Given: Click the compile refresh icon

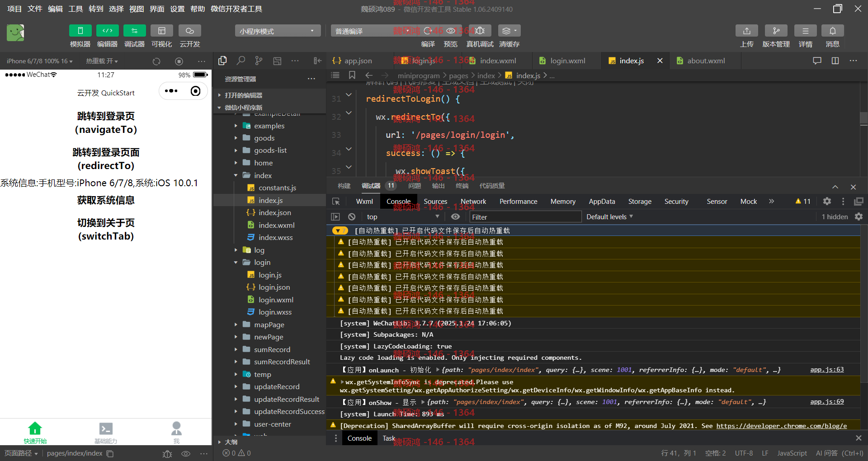Looking at the screenshot, I should (428, 31).
